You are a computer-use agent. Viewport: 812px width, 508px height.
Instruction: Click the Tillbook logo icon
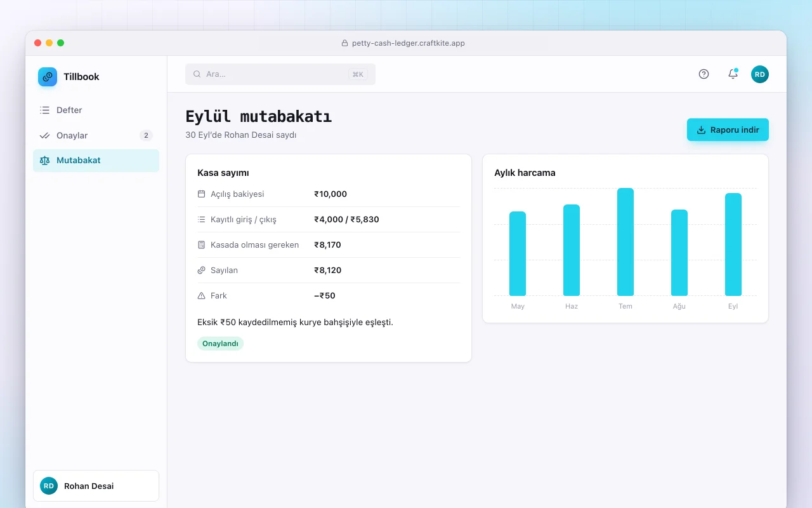(48, 77)
